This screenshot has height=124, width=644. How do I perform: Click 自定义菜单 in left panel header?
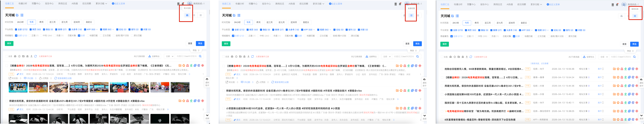point(118,4)
